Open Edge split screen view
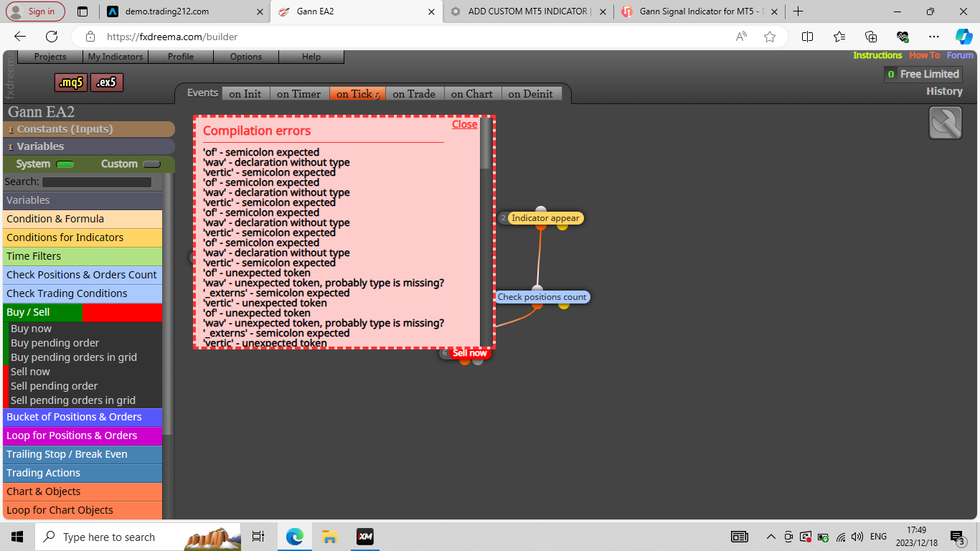This screenshot has height=551, width=980. [x=807, y=37]
